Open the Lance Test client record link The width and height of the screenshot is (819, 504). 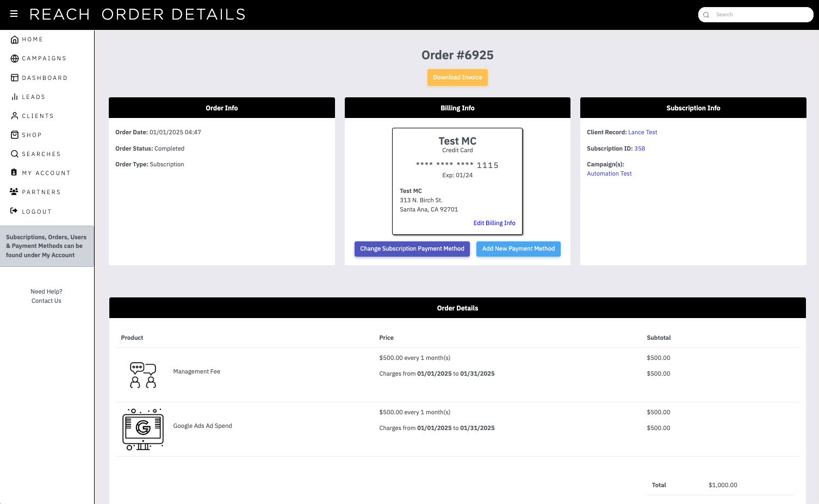[x=642, y=132]
